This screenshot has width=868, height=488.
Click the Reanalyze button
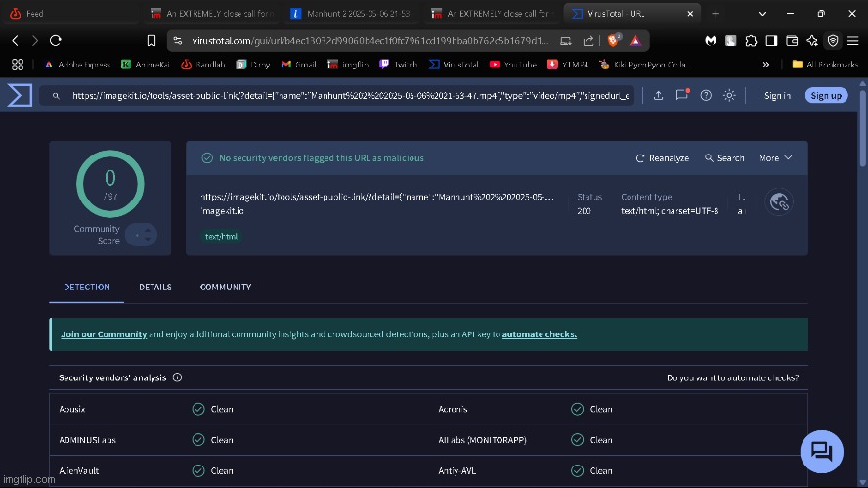point(662,157)
